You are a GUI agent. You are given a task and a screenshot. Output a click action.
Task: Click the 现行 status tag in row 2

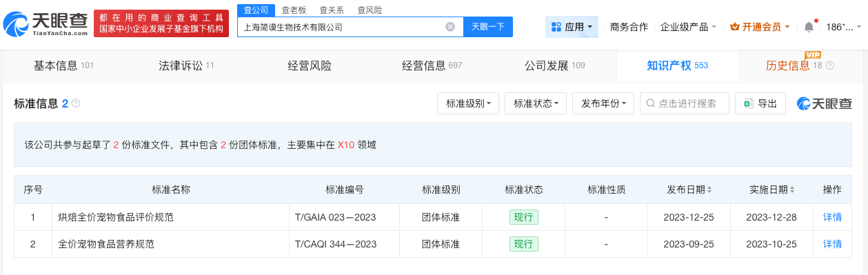[x=524, y=244]
